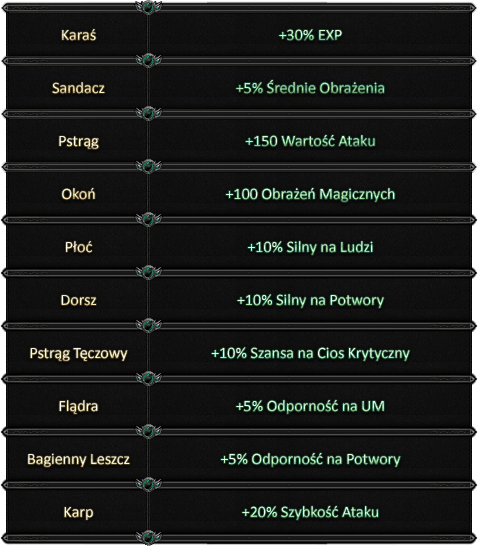Select the +5% Średnie Obrażenia bonus

310,88
